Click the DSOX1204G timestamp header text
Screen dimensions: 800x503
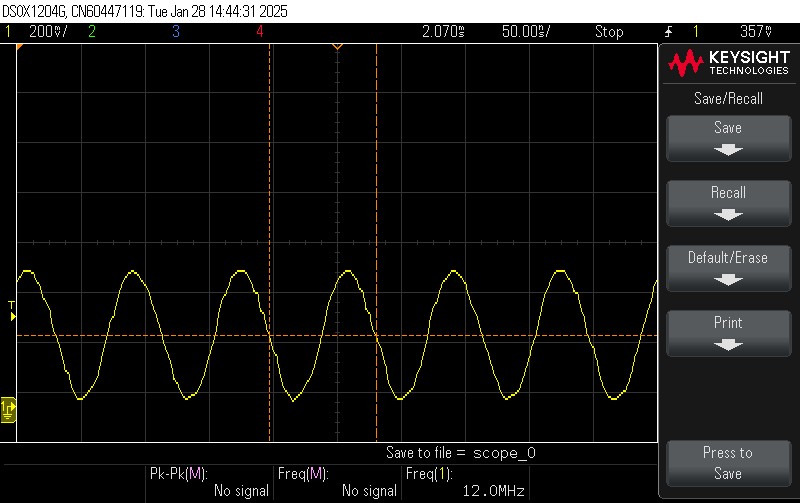[x=144, y=11]
